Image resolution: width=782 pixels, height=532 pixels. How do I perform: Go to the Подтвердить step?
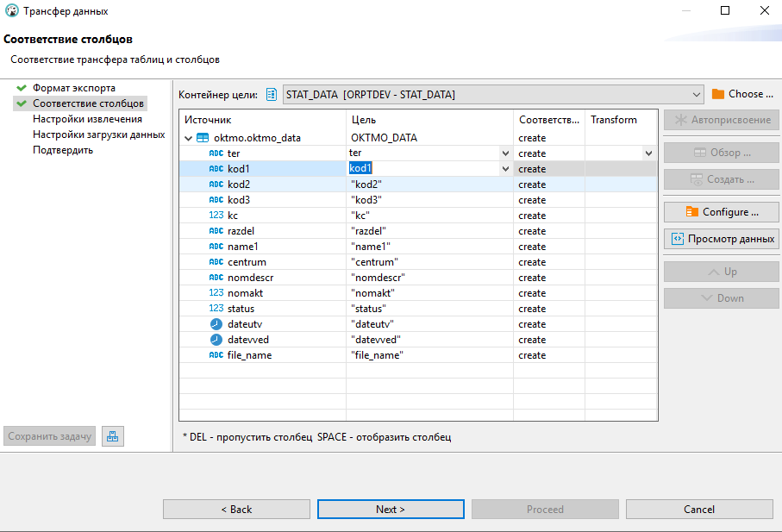(63, 149)
